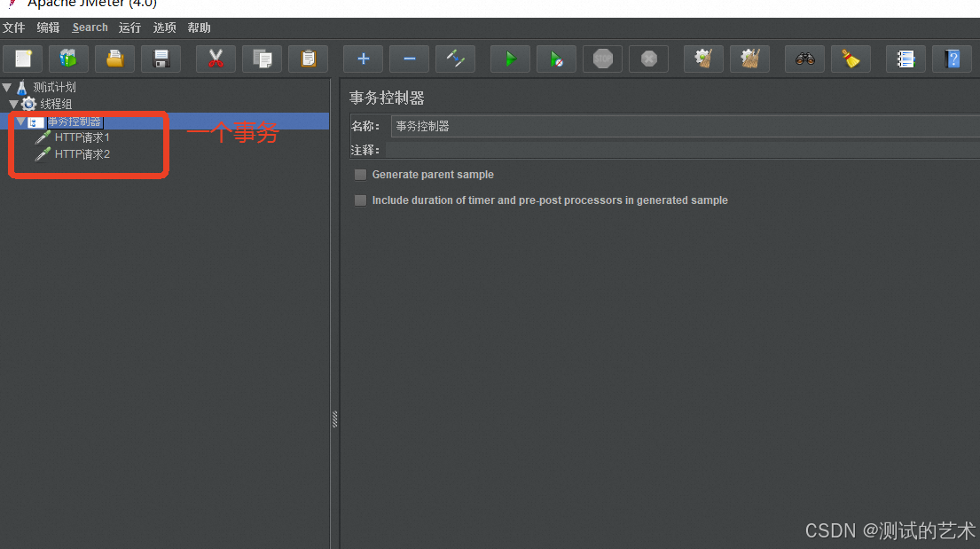This screenshot has height=549, width=980.
Task: Open Help with question mark icon
Action: point(952,59)
